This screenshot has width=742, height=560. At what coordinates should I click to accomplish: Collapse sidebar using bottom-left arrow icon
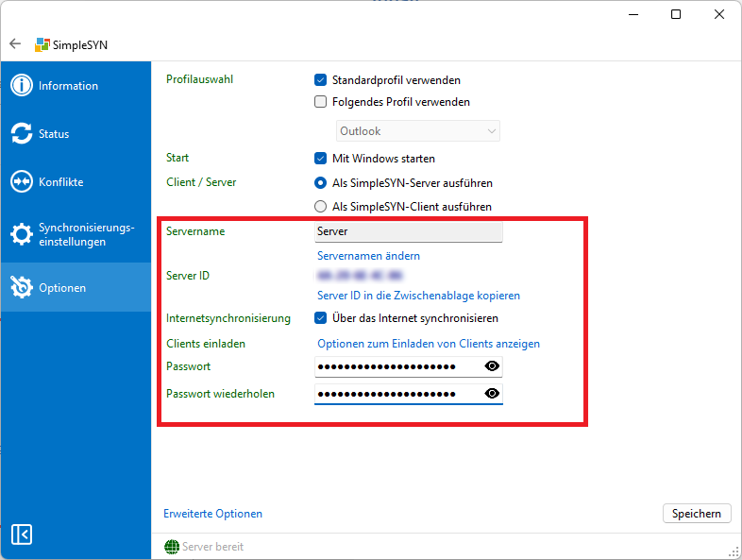point(22,535)
